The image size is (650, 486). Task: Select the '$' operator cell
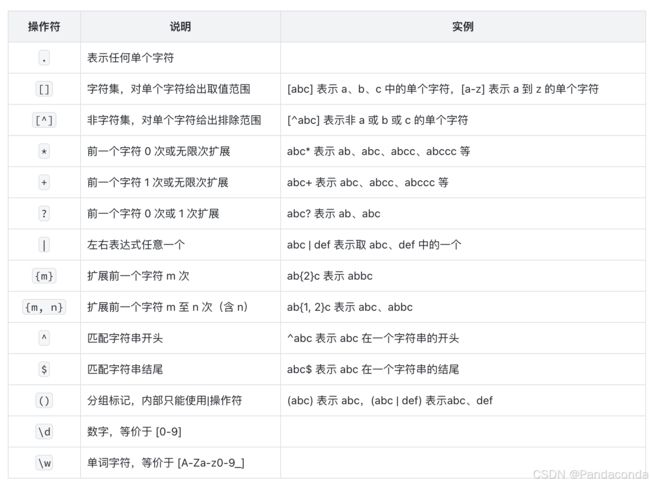(44, 369)
